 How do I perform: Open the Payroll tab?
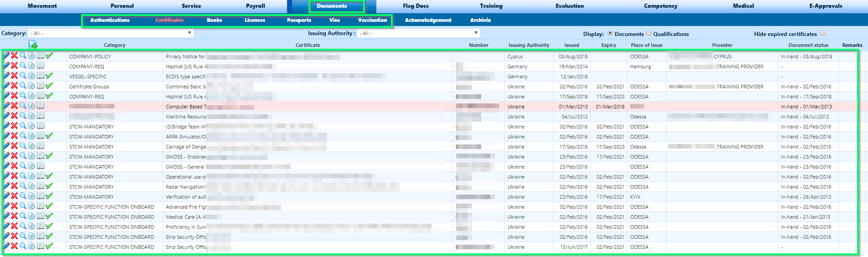256,6
